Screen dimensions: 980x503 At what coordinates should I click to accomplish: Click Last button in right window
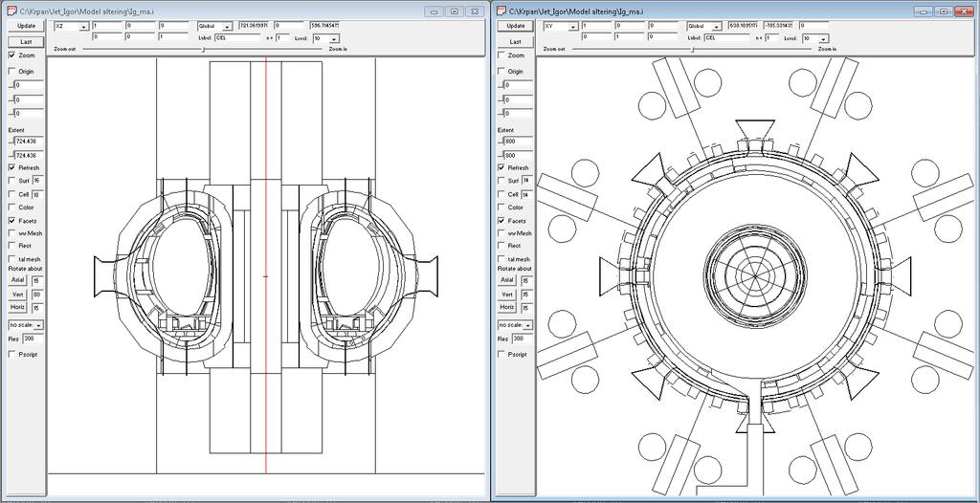516,41
